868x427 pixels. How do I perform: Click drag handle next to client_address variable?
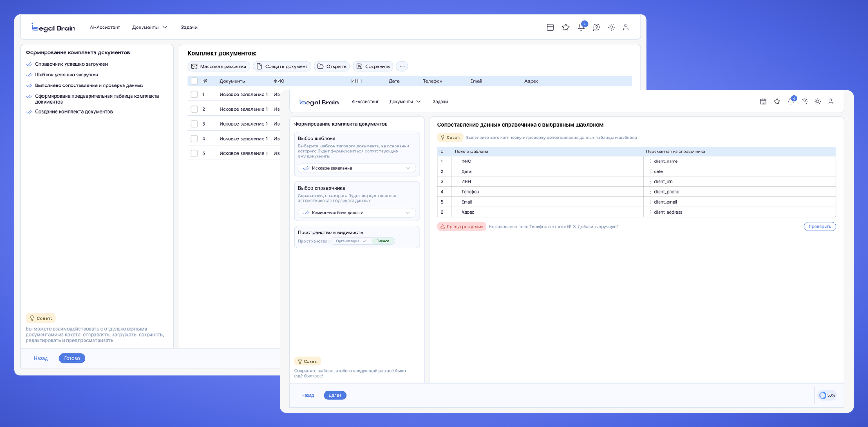coord(650,212)
